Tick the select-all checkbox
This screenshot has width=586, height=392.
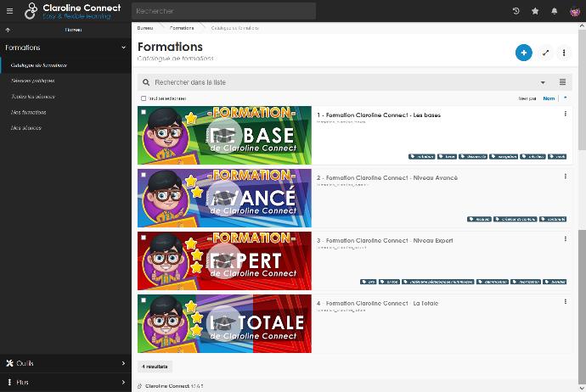(144, 98)
